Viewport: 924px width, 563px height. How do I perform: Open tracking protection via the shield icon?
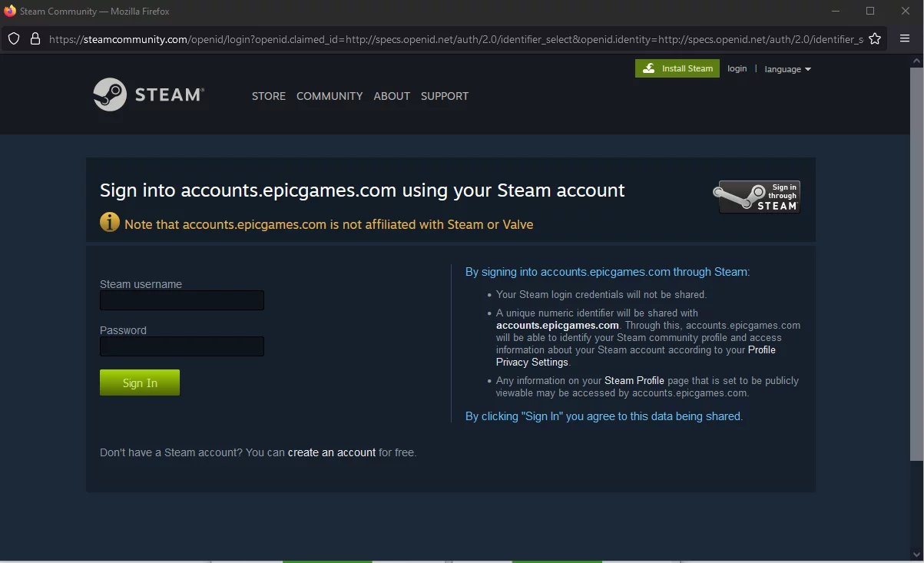(13, 38)
